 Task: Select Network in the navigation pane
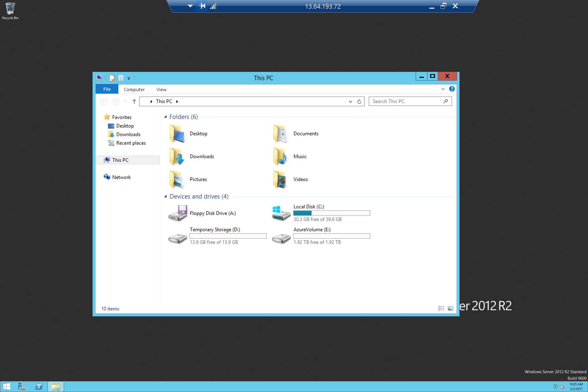click(121, 177)
